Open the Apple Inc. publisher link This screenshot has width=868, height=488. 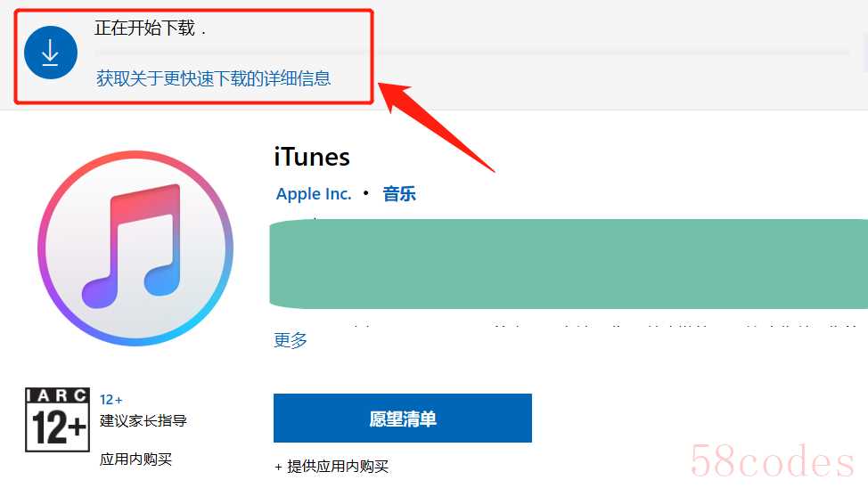314,193
